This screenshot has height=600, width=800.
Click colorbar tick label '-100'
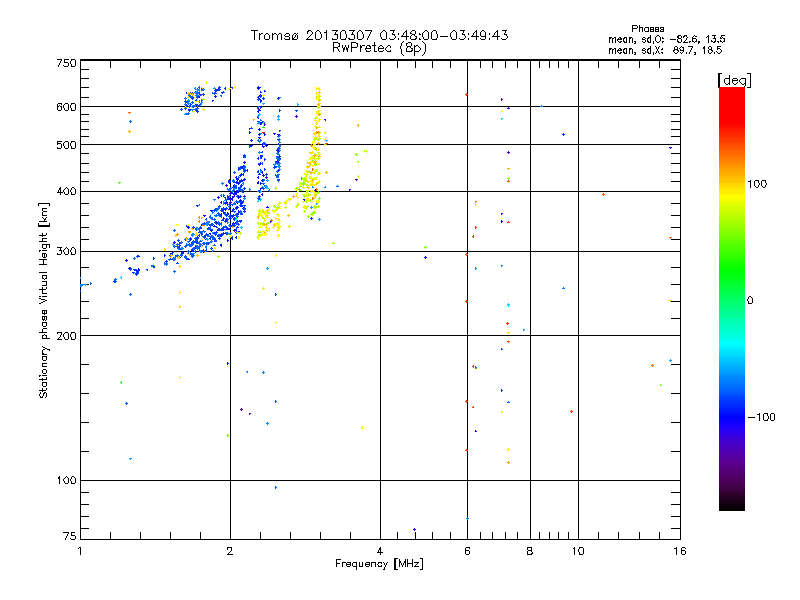pos(761,417)
